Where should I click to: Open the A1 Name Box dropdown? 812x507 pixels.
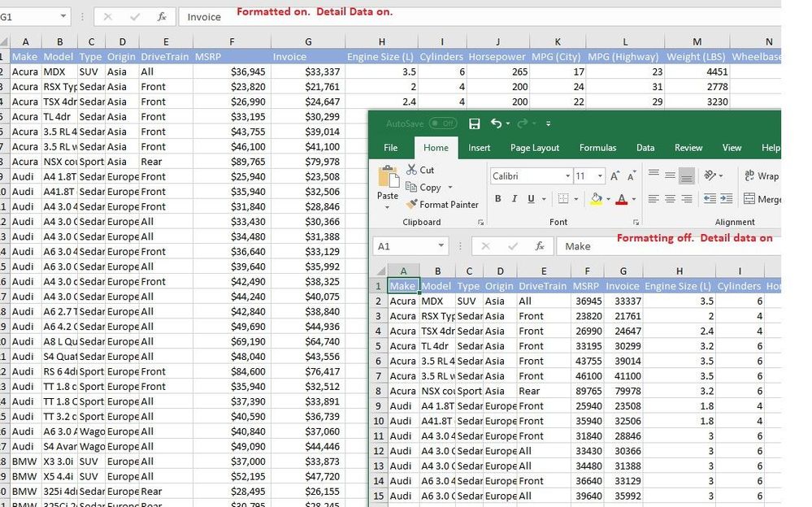pos(441,246)
